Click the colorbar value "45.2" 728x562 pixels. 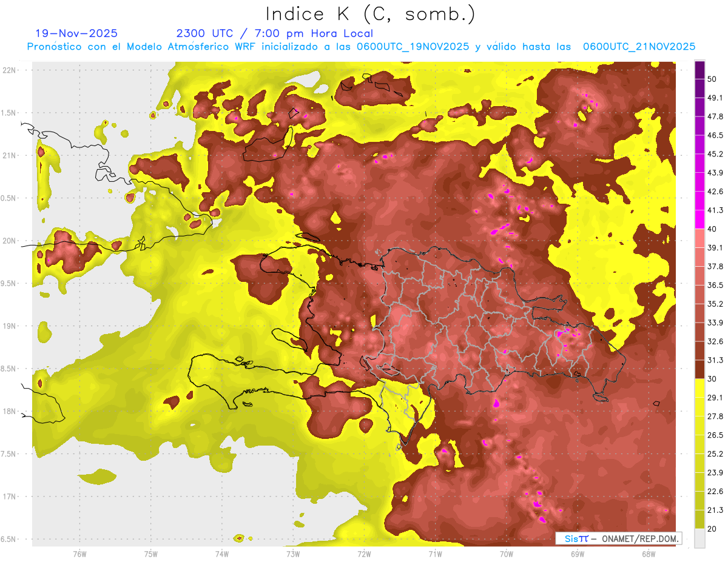coord(715,154)
